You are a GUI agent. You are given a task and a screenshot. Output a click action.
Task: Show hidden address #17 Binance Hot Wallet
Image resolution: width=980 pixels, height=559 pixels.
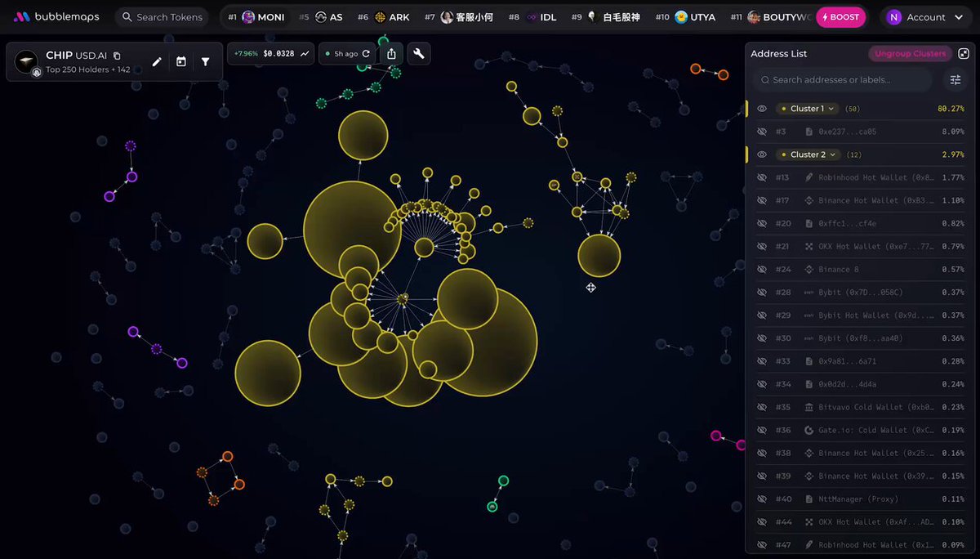761,200
